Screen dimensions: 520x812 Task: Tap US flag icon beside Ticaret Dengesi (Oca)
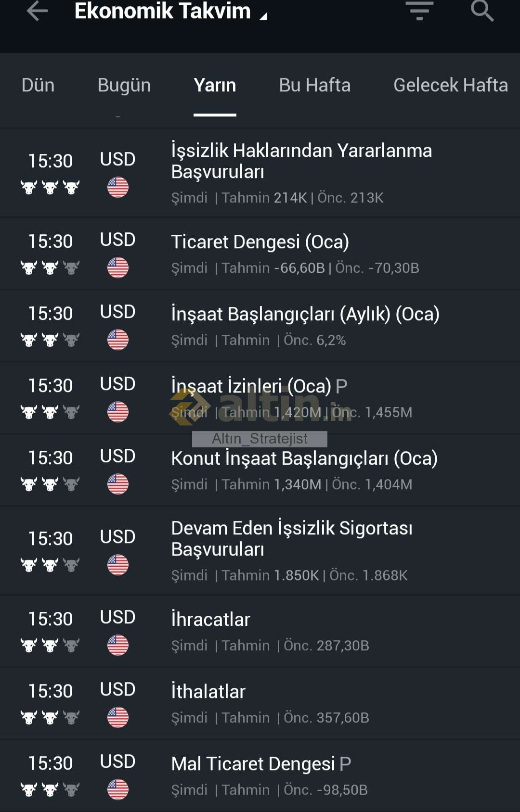[x=118, y=268]
